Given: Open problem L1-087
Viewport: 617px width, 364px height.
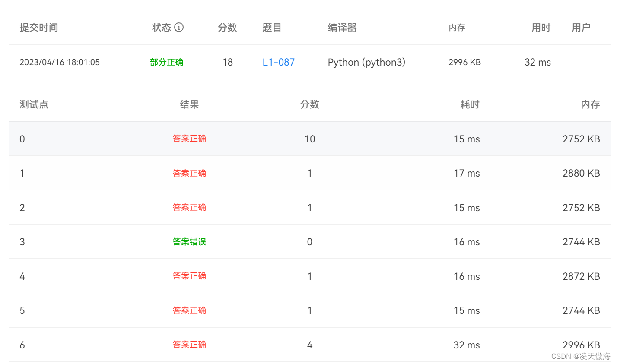Looking at the screenshot, I should click(278, 62).
